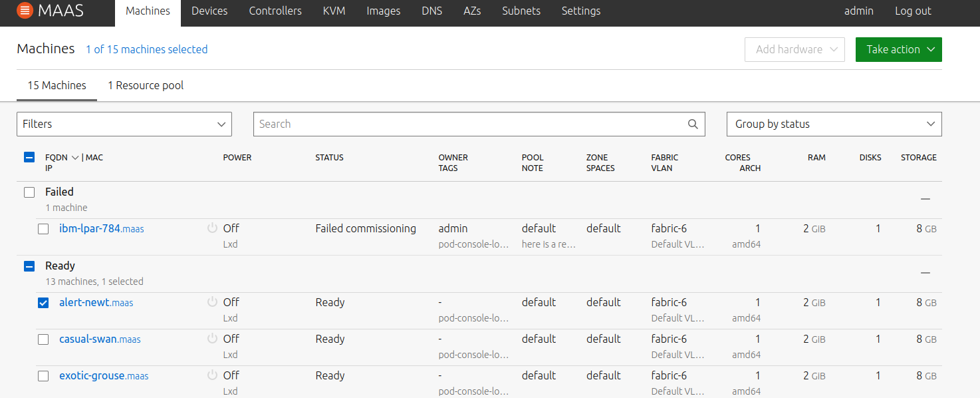Open the Take action dropdown
980x398 pixels.
tap(898, 49)
